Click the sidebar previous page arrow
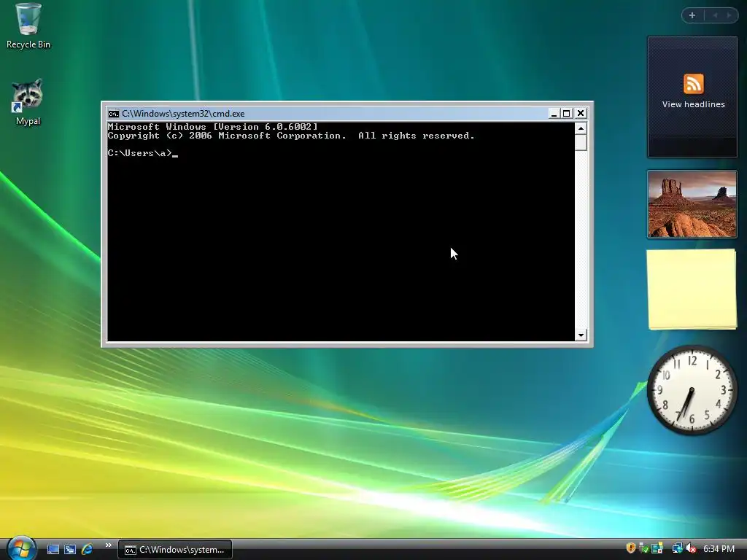 click(x=715, y=15)
